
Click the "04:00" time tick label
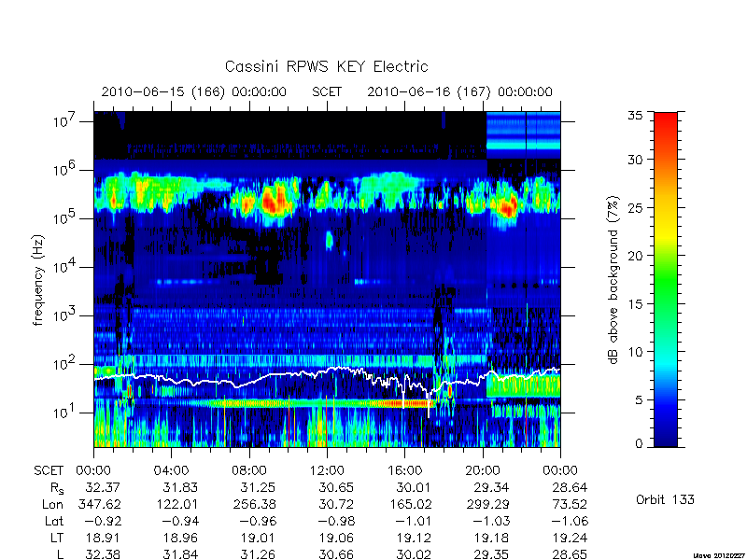tap(171, 471)
